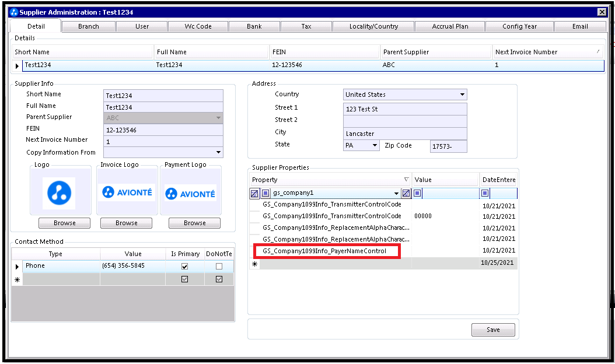Select the Locality/Country tab
The height and width of the screenshot is (364, 615).
pyautogui.click(x=373, y=26)
